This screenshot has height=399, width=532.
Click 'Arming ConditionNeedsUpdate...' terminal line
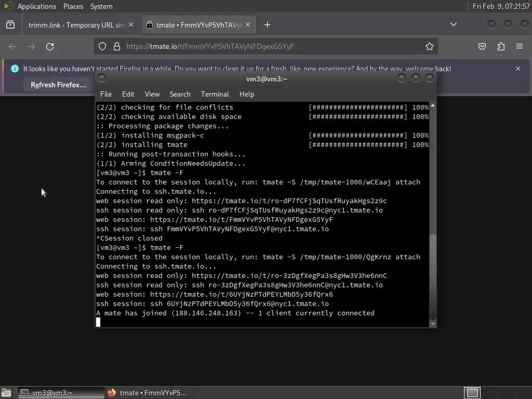coord(170,164)
